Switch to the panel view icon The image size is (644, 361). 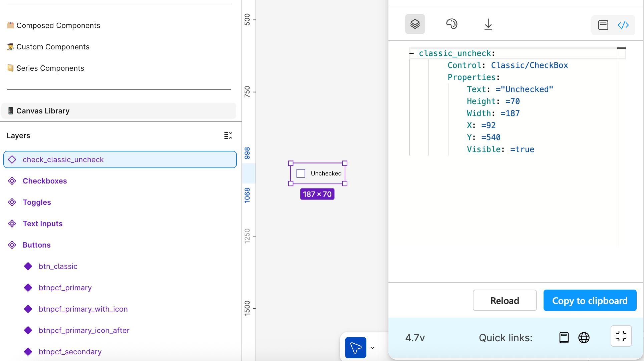click(603, 25)
